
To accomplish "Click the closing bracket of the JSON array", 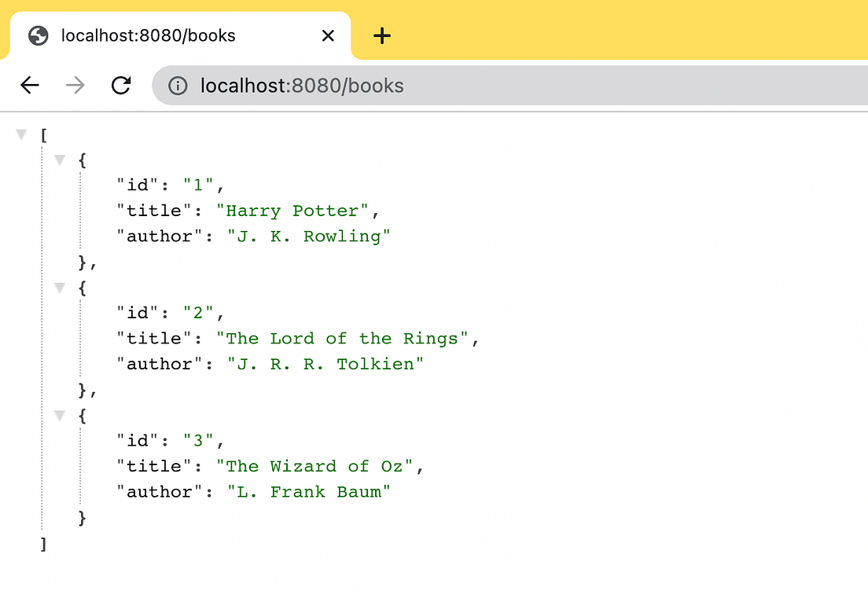I will (x=43, y=543).
